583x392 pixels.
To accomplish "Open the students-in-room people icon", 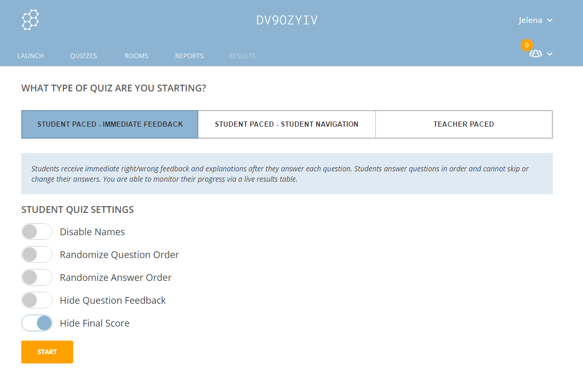I will coord(535,54).
